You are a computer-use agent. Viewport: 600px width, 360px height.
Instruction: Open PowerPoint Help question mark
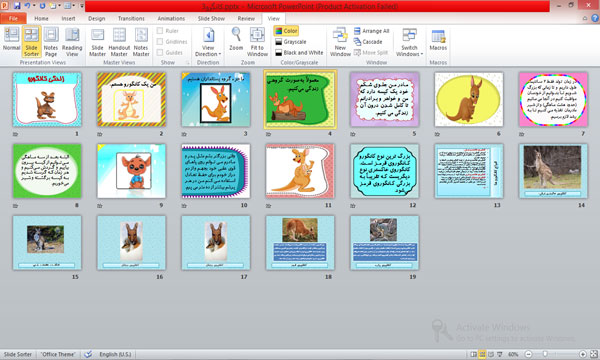coord(595,18)
